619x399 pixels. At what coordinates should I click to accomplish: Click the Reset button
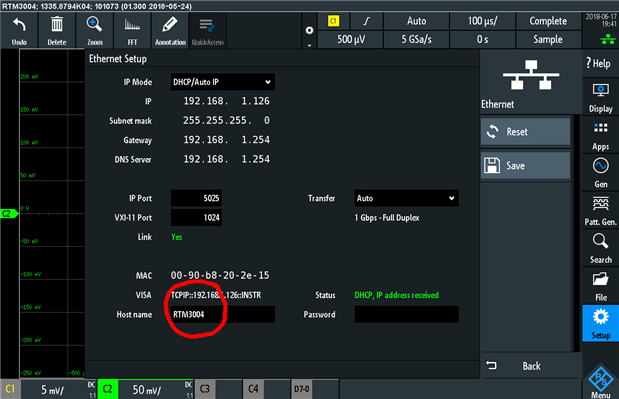(x=525, y=131)
